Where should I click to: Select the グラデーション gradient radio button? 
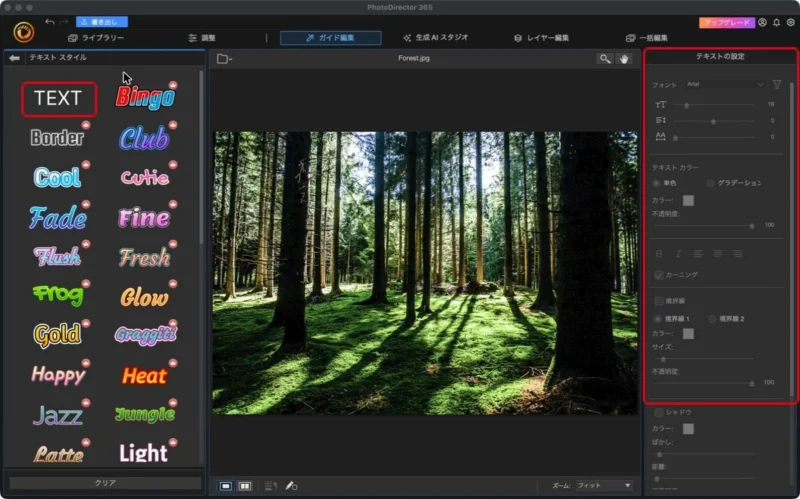point(710,183)
